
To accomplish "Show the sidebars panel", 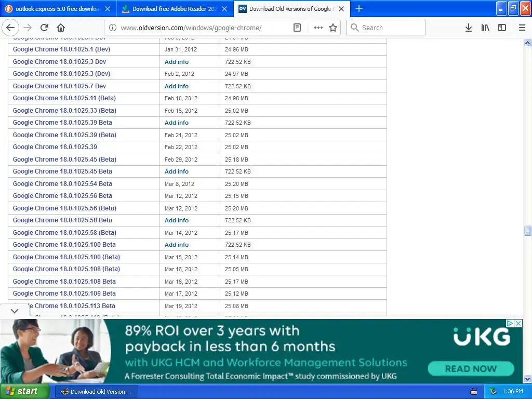I will [x=502, y=28].
